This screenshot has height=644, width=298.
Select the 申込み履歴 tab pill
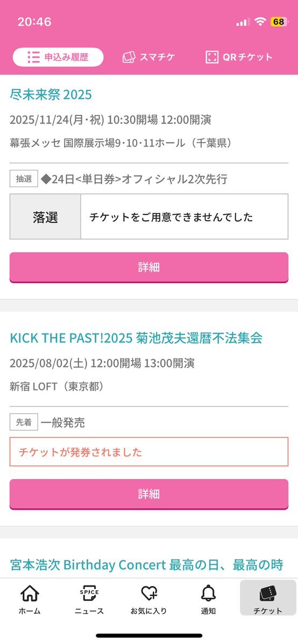[58, 57]
